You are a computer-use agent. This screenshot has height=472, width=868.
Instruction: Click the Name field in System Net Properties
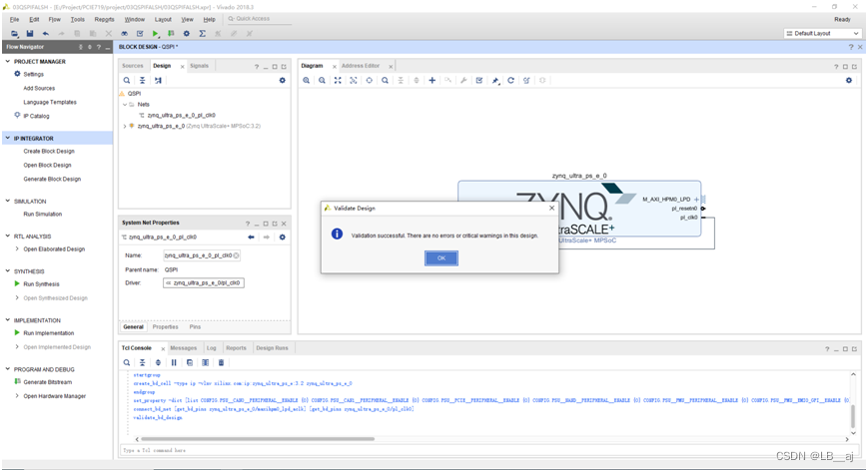click(202, 255)
